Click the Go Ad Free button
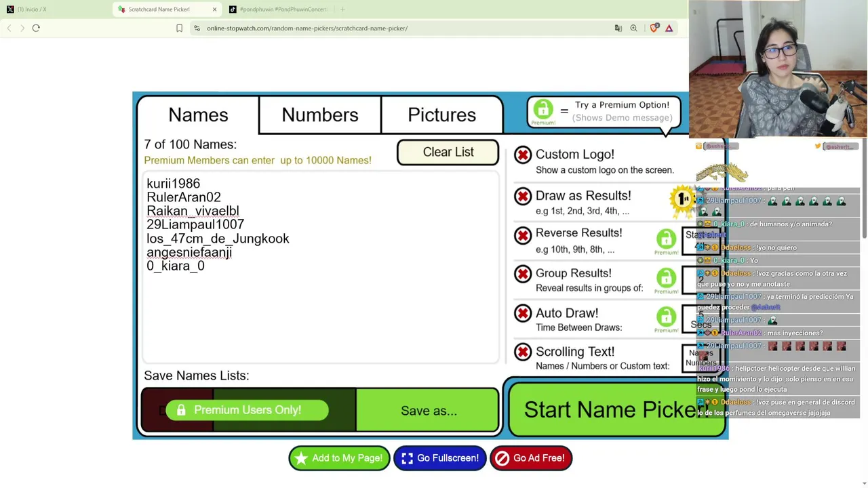Screen dimensions: 868x488 [x=531, y=458]
